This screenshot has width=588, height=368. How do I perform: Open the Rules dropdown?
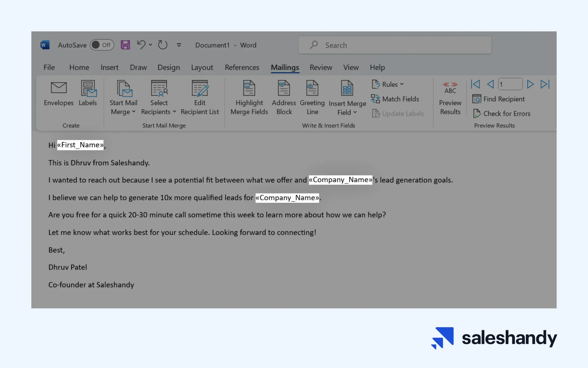(x=388, y=84)
